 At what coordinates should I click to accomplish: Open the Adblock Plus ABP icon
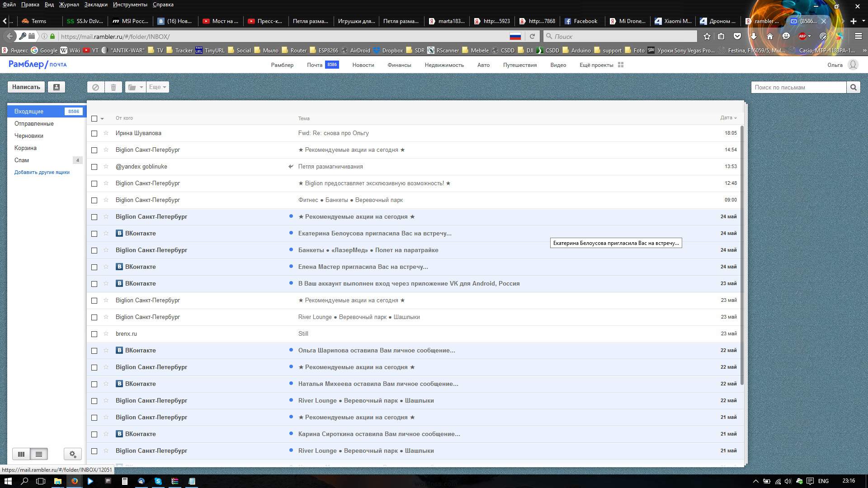pyautogui.click(x=802, y=36)
